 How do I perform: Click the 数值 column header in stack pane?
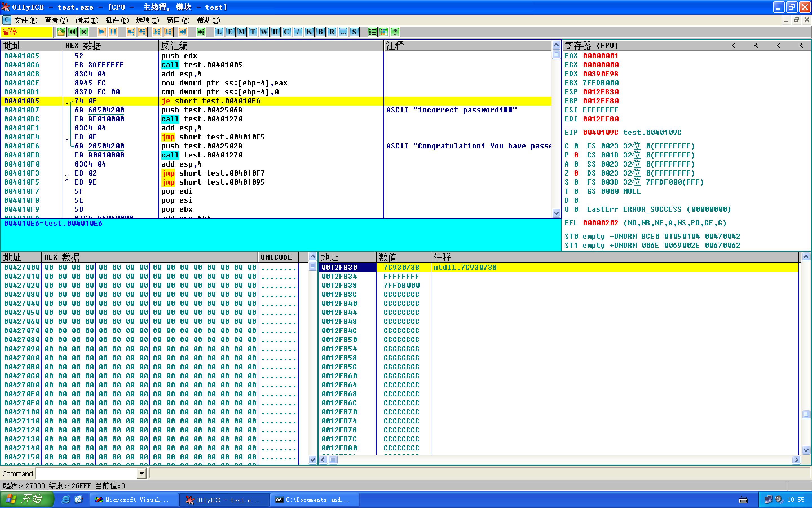point(403,257)
